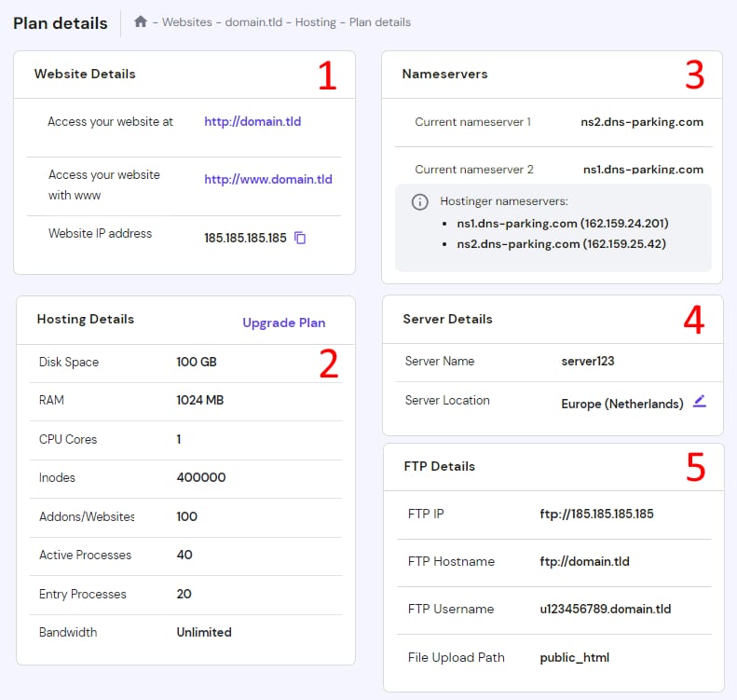Select the Inodes value 400000
737x700 pixels.
200,477
